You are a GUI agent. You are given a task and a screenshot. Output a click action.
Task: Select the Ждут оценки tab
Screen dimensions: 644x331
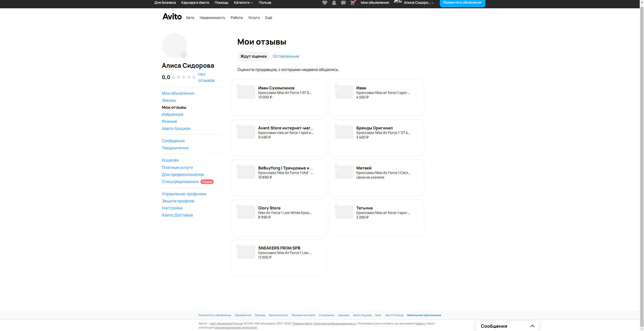[x=253, y=56]
